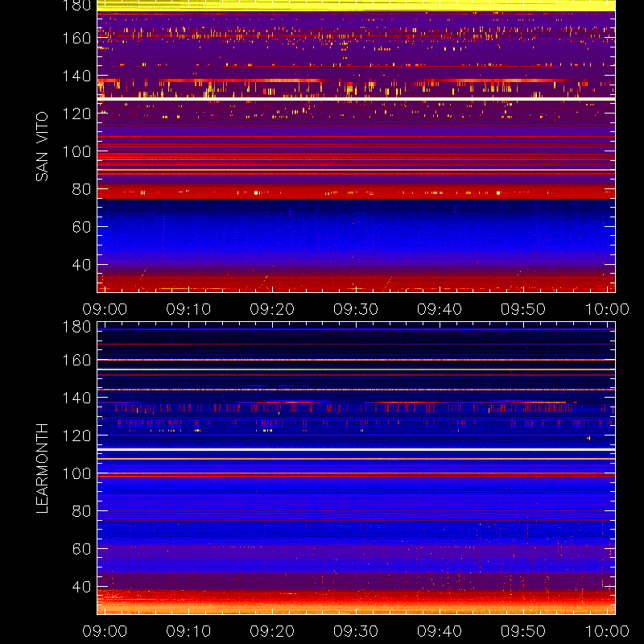Click 09:30 time label of Learmonth plot
Screen dimensions: 644x644
tap(356, 631)
